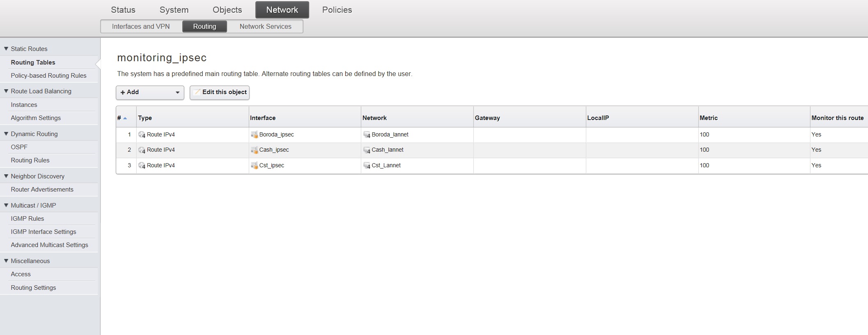Collapse the Multicast / IGMP section
The width and height of the screenshot is (868, 335).
6,206
